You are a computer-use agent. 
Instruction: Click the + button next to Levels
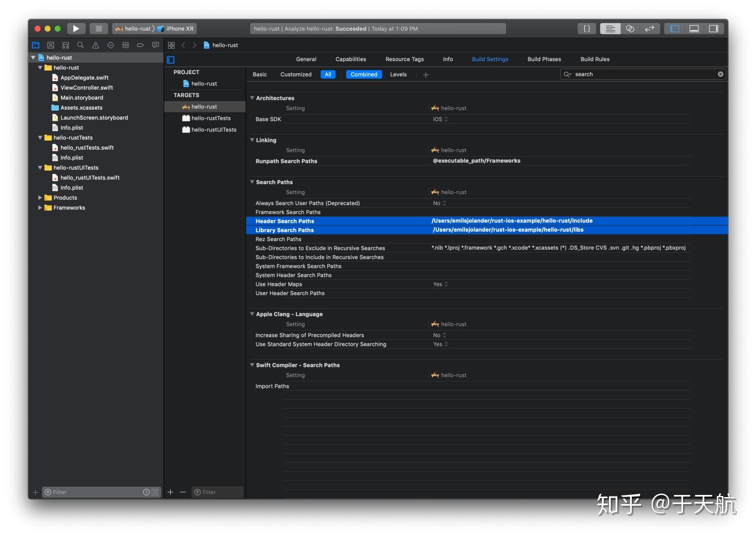pos(426,75)
